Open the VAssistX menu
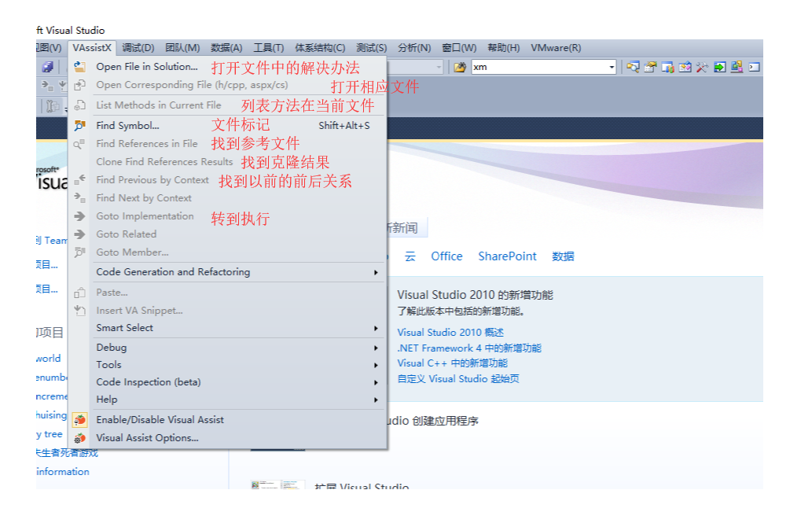Screen dimensions: 812x512 point(92,48)
